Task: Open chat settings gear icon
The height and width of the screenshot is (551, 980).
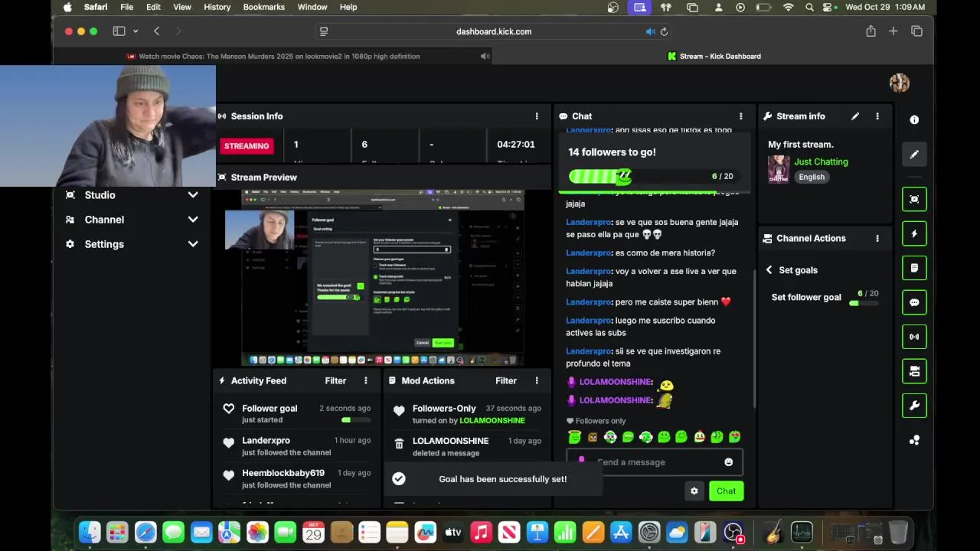Action: [694, 491]
